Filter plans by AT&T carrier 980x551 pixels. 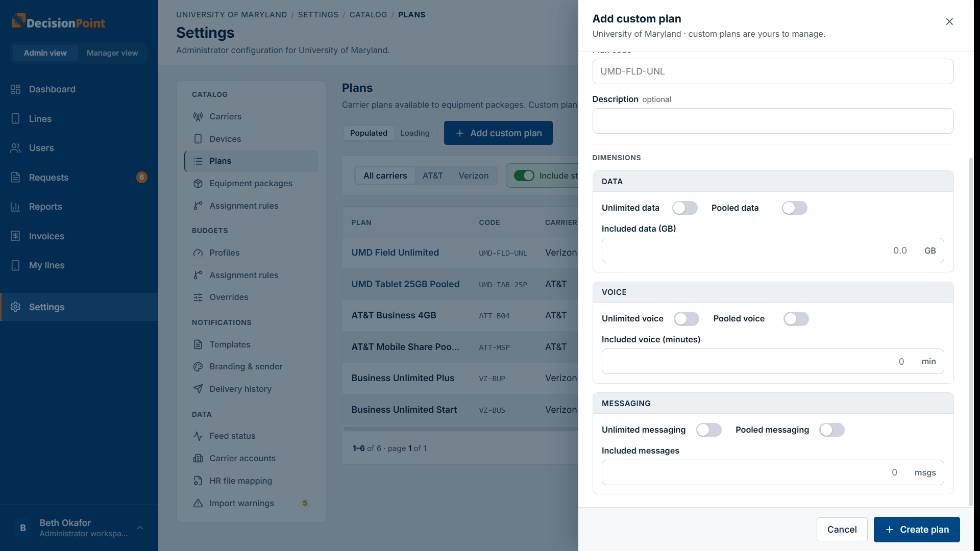tap(433, 176)
